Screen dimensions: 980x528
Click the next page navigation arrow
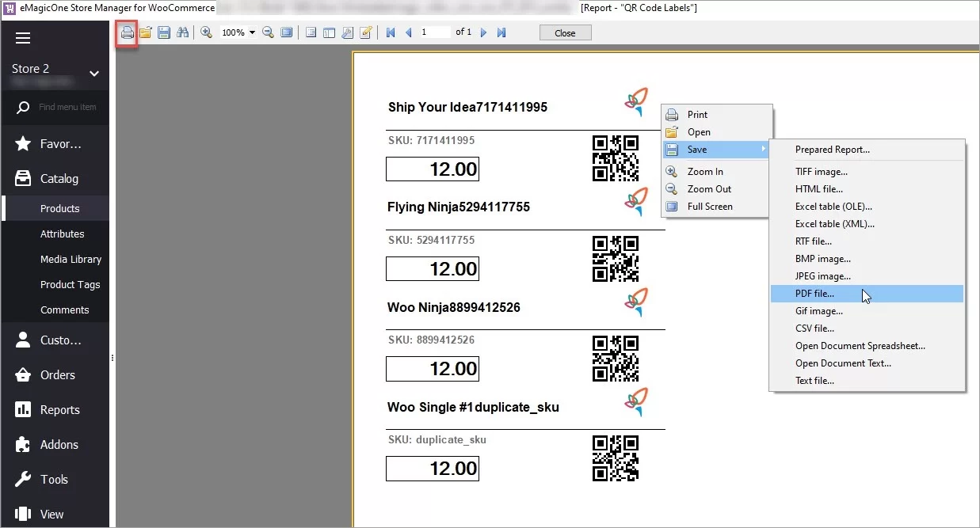pyautogui.click(x=483, y=32)
